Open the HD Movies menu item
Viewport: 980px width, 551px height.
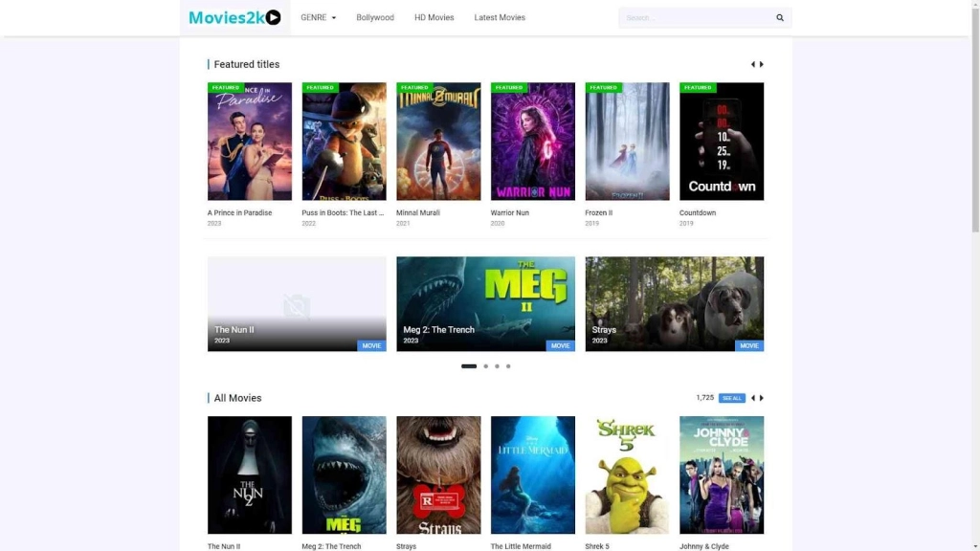click(434, 17)
